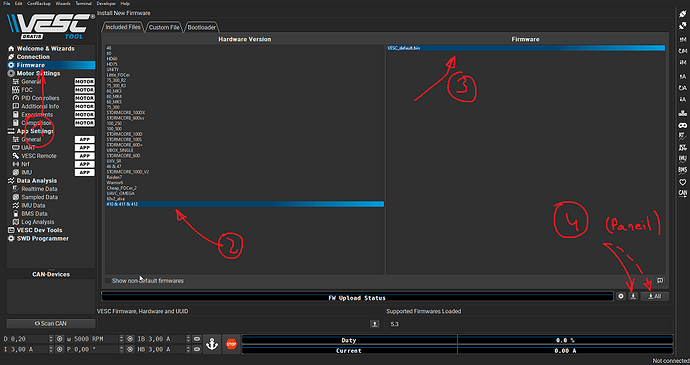Click the BMS stream icon in right toolbar

(x=683, y=170)
